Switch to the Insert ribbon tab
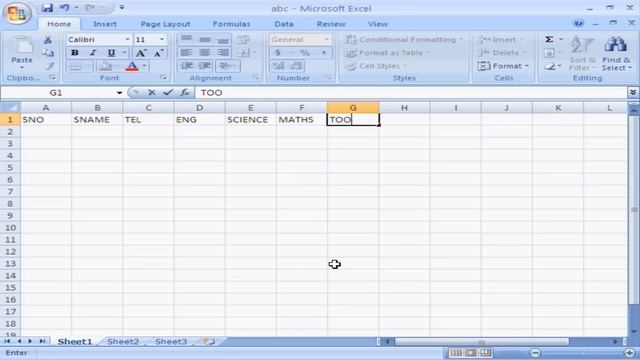Viewport: 640px width, 360px height. pos(105,24)
